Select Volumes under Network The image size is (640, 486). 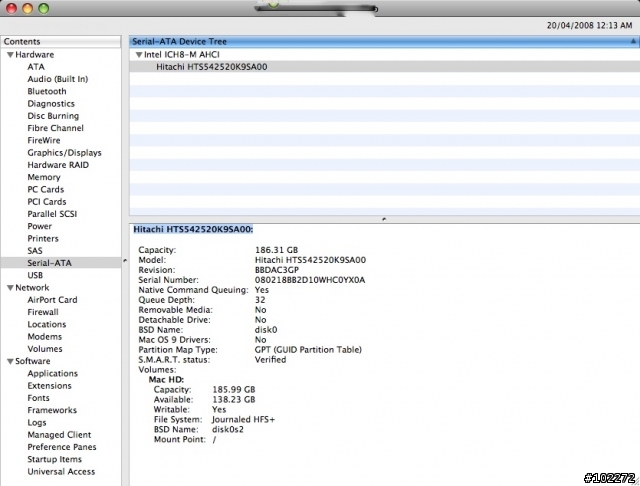[x=45, y=348]
